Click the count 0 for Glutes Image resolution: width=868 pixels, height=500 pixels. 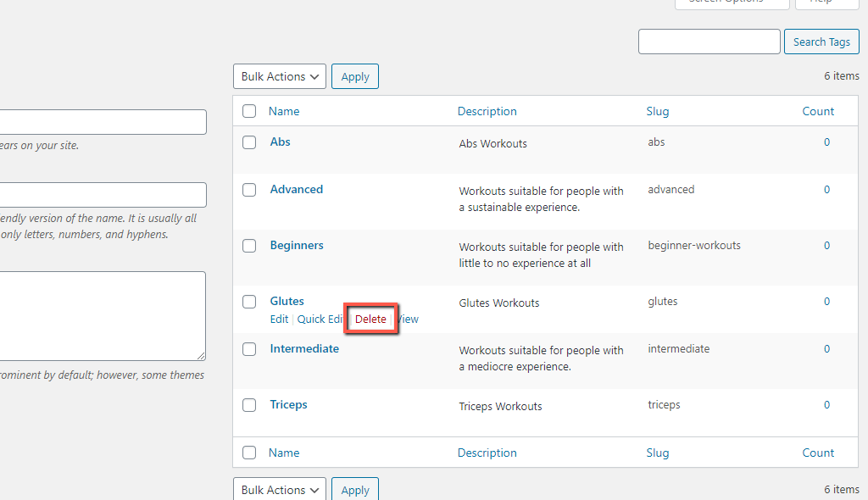827,302
